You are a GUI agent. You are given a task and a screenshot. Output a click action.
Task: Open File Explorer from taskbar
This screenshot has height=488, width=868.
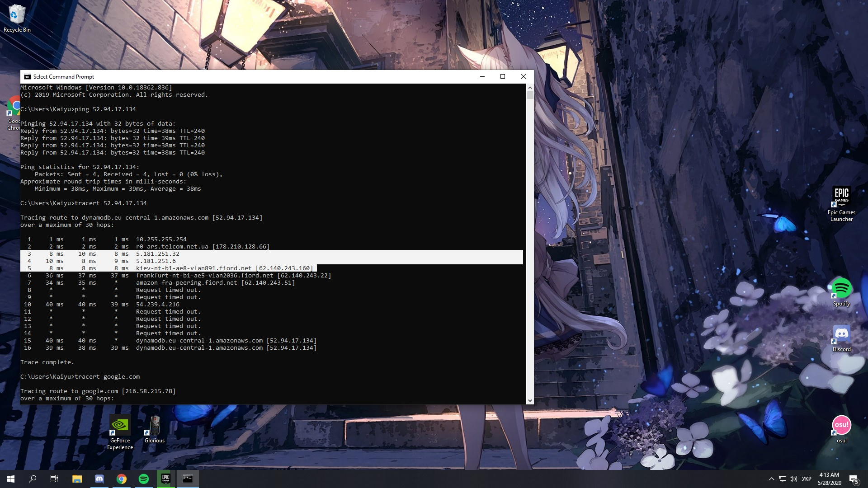[x=77, y=479]
